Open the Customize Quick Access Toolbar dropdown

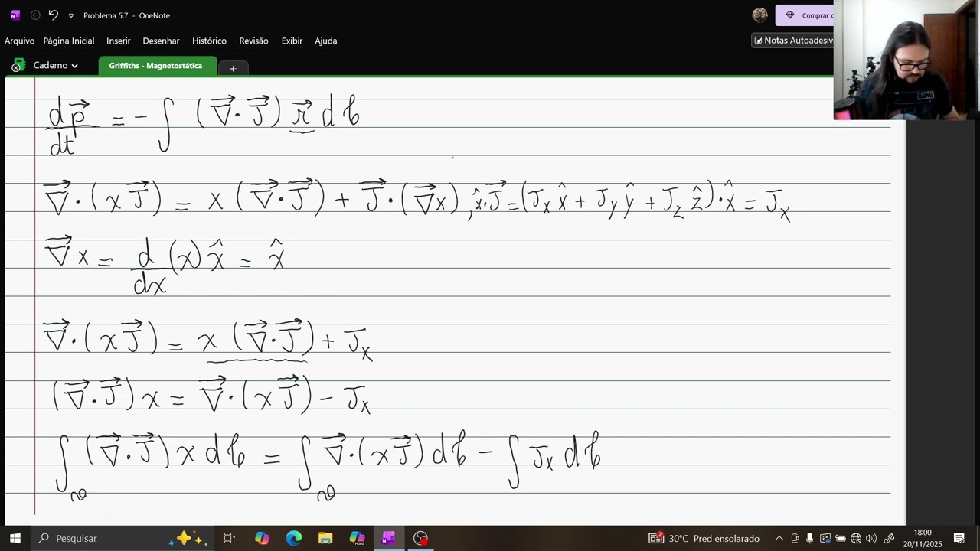[71, 15]
